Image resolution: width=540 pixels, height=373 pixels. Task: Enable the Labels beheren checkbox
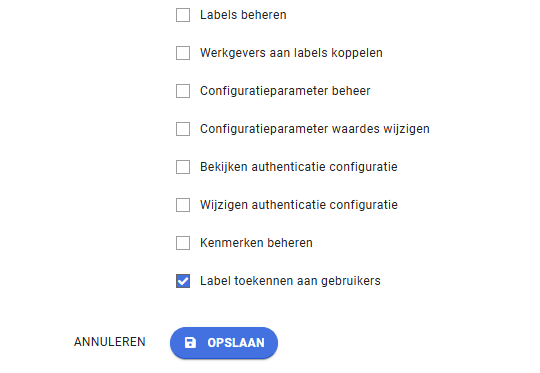183,15
